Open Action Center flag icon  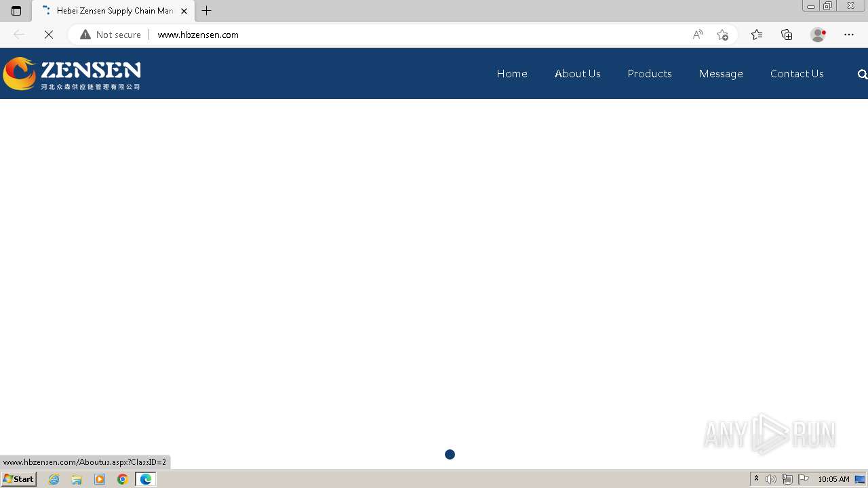pyautogui.click(x=804, y=479)
